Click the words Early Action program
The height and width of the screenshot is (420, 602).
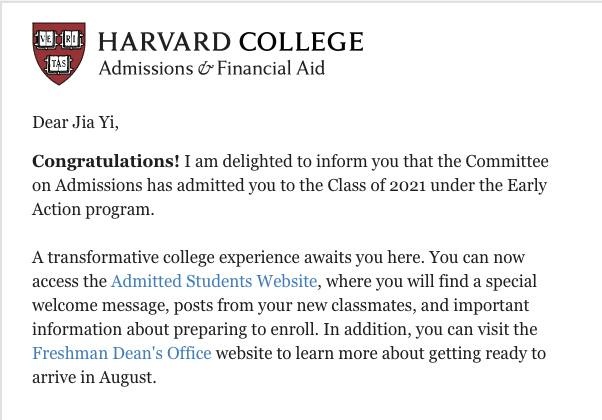tap(130, 209)
